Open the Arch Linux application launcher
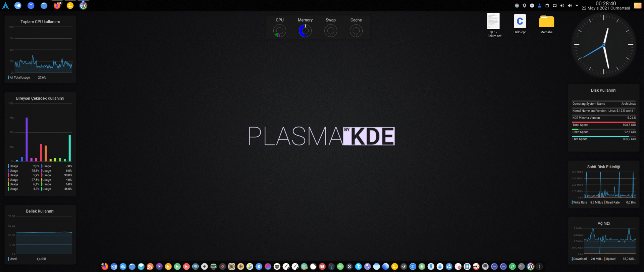Image resolution: width=644 pixels, height=272 pixels. pyautogui.click(x=6, y=6)
